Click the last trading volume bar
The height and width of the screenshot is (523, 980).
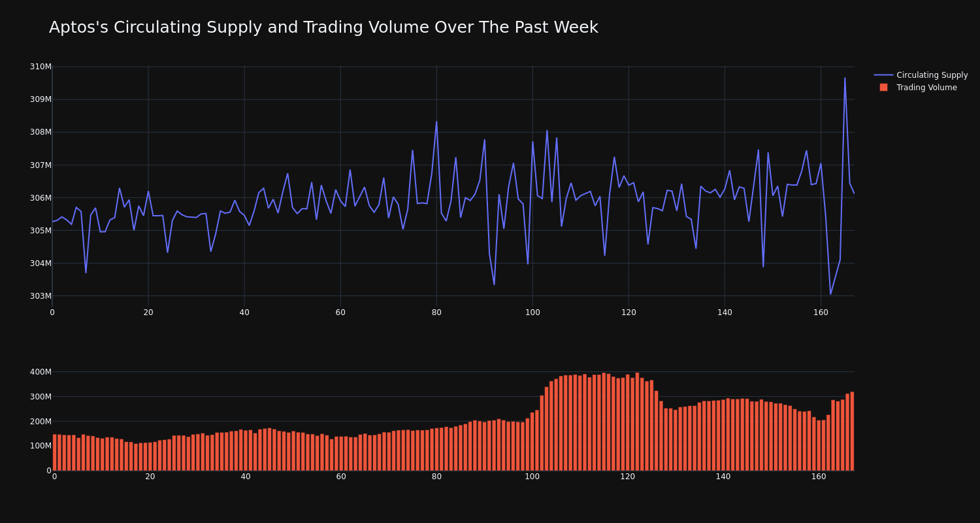[852, 431]
